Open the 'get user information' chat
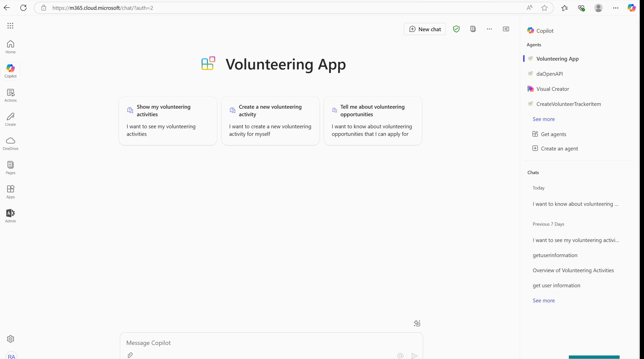Viewport: 644px width, 359px height. coord(556,286)
